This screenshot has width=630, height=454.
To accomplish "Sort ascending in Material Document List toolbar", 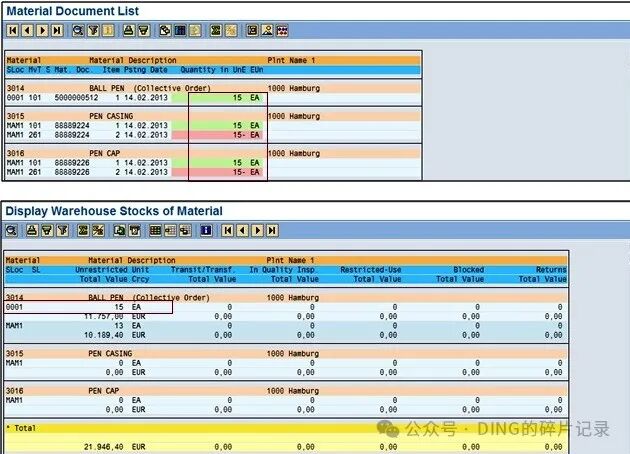I will (129, 31).
